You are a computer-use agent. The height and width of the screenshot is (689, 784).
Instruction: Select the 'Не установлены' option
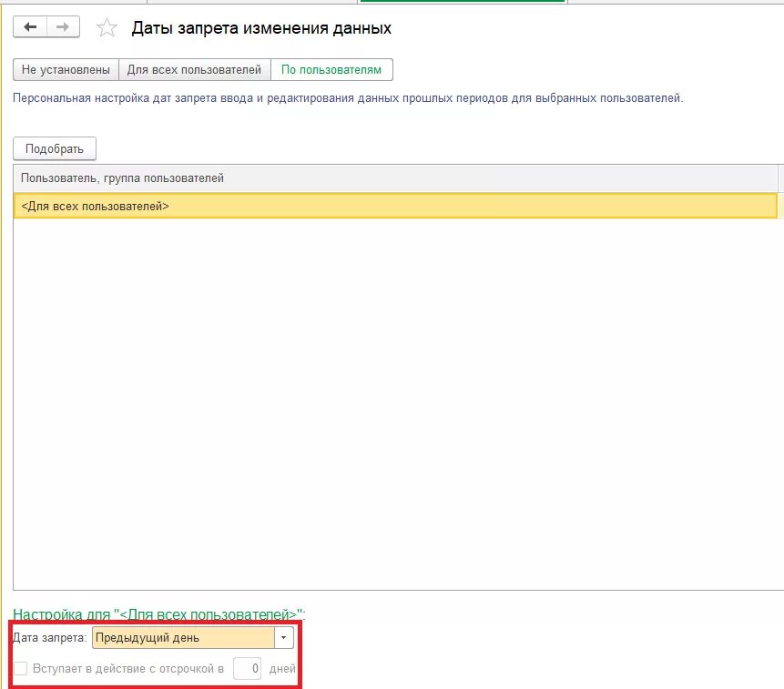66,69
